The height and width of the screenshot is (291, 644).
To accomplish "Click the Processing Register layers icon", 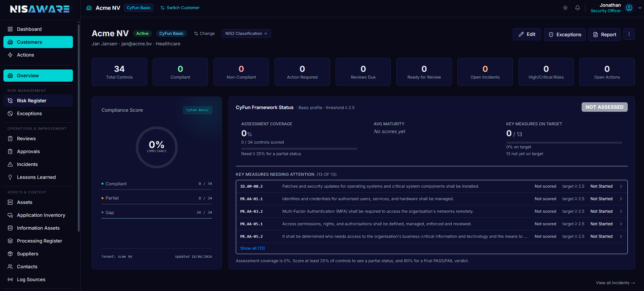I will pyautogui.click(x=10, y=241).
